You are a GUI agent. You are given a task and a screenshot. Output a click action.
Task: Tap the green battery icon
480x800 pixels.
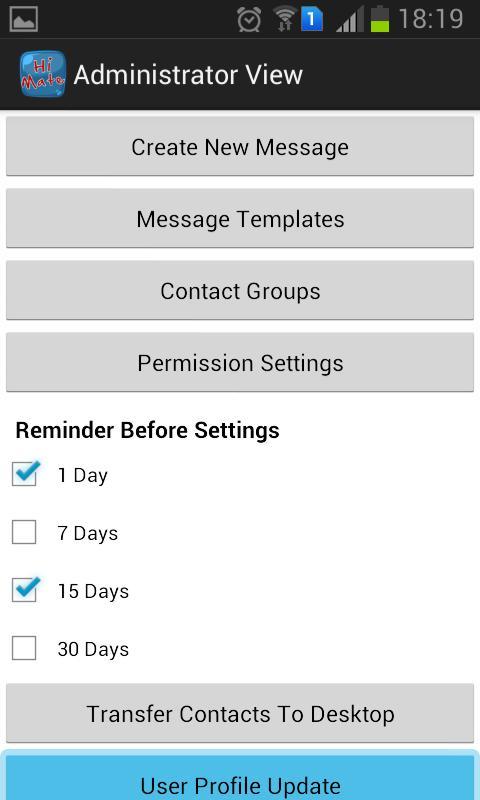[x=380, y=19]
